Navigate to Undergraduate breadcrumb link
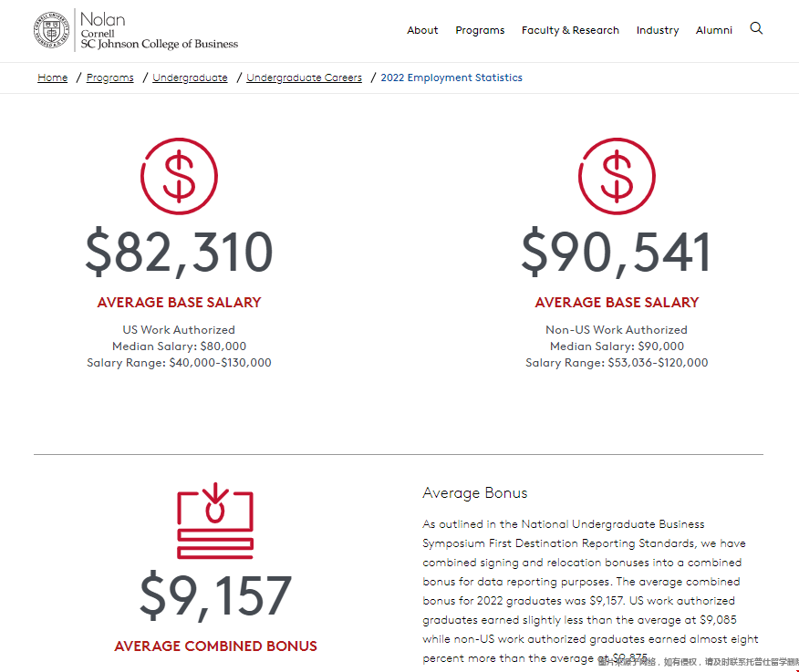 click(190, 78)
